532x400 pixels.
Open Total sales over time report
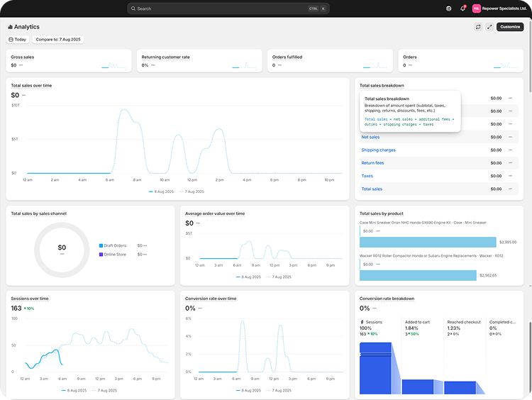pos(31,86)
